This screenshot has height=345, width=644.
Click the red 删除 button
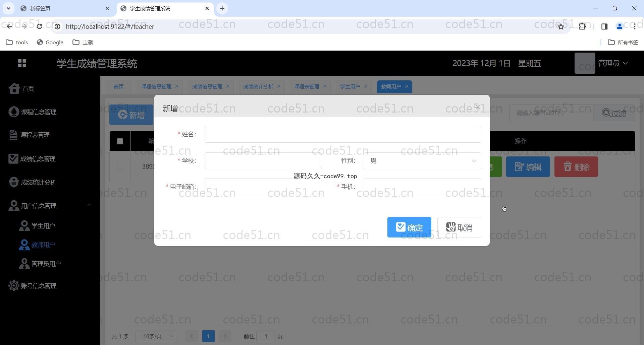576,167
